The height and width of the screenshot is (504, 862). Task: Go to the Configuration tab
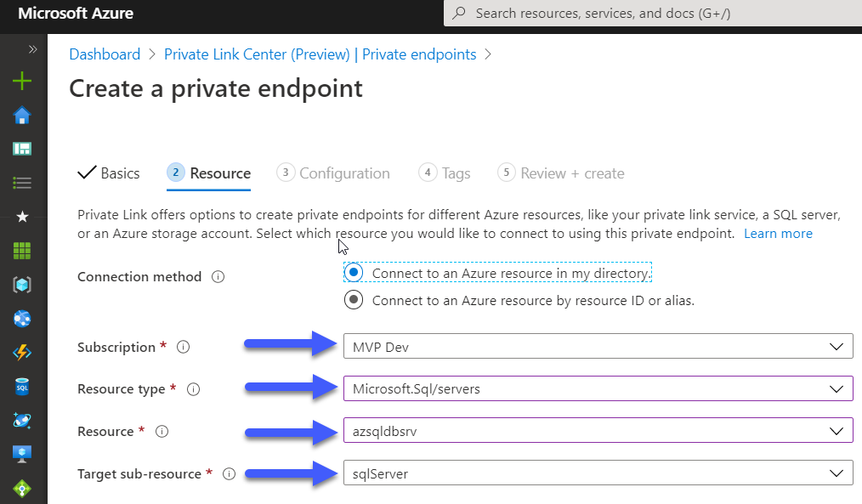pos(333,173)
